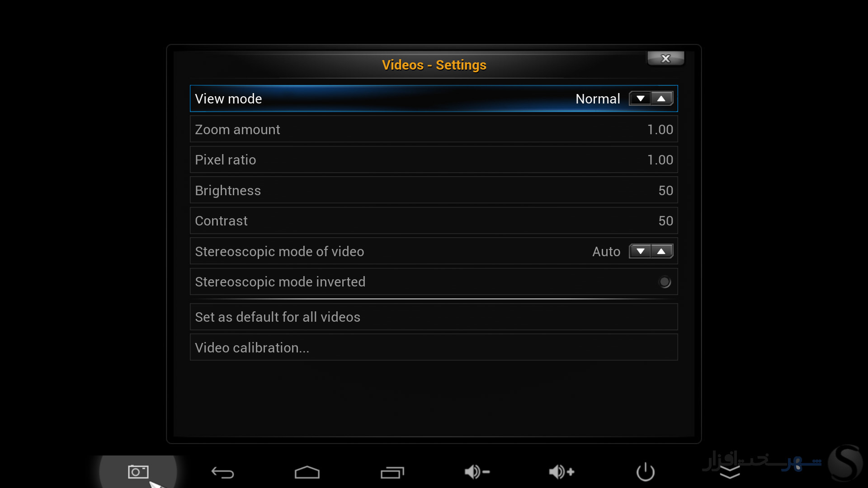Raise volume with the speaker plus icon
The height and width of the screenshot is (488, 868).
tap(561, 472)
